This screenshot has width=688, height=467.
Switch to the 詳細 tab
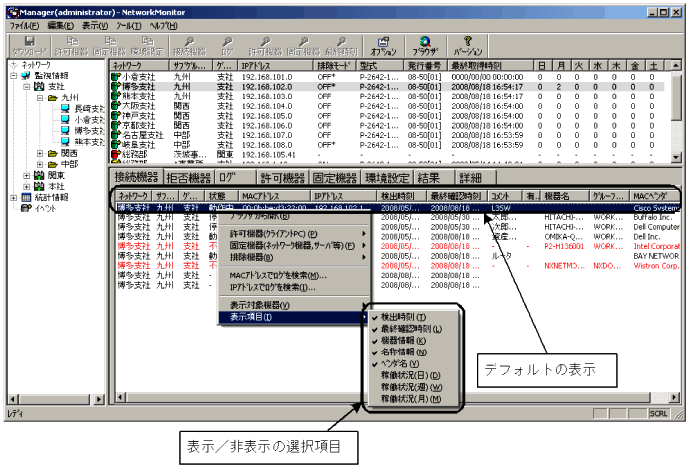coord(475,177)
